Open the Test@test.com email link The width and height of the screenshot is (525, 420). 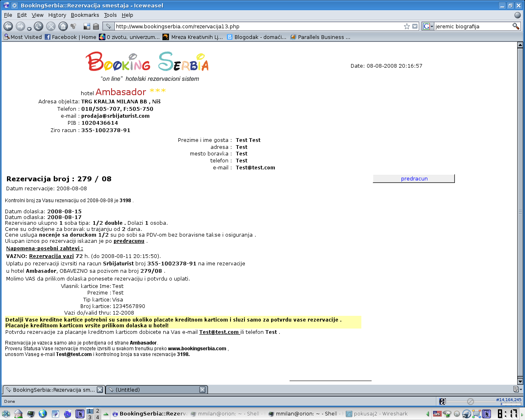point(219,332)
